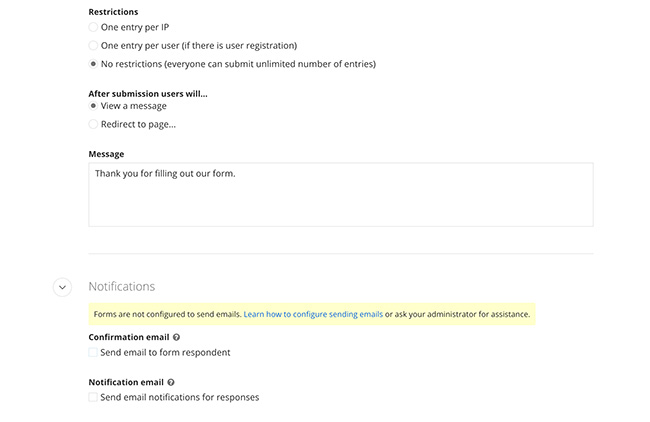Click the 'Send email to form respondent' label text
The height and width of the screenshot is (422, 650).
[x=165, y=352]
